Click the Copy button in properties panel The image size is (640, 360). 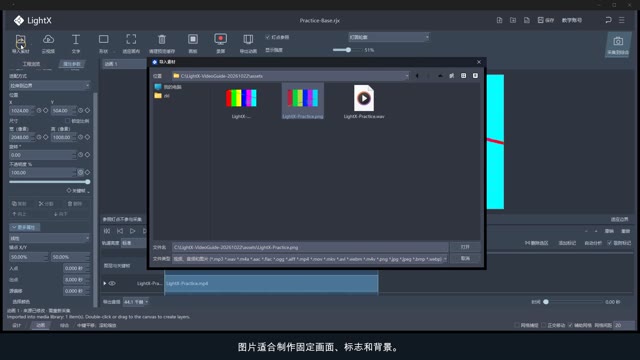point(19,203)
